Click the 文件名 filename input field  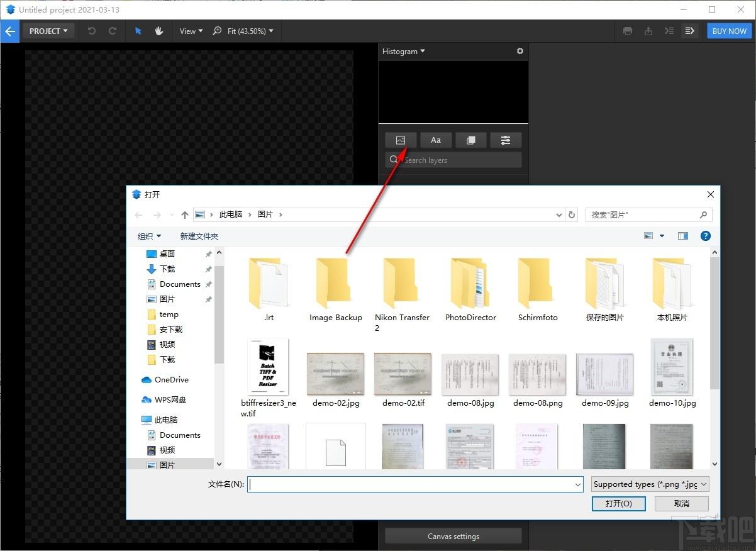[416, 484]
